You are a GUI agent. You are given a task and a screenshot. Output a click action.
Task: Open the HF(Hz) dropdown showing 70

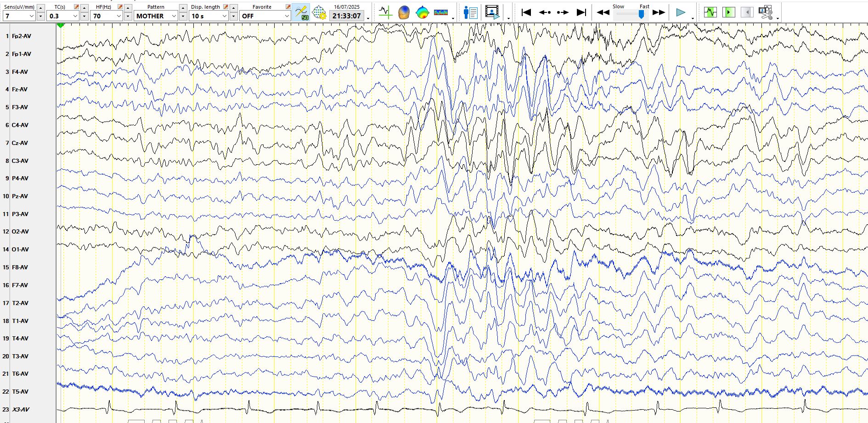pyautogui.click(x=107, y=16)
